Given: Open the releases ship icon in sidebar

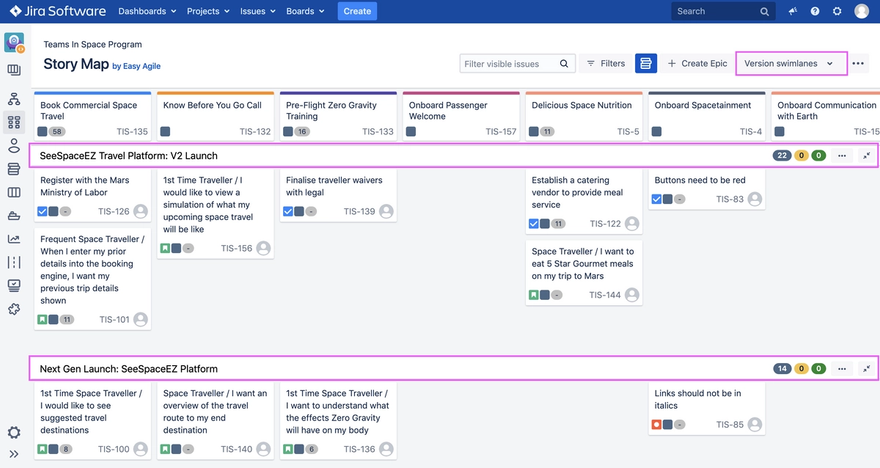Looking at the screenshot, I should coord(14,216).
